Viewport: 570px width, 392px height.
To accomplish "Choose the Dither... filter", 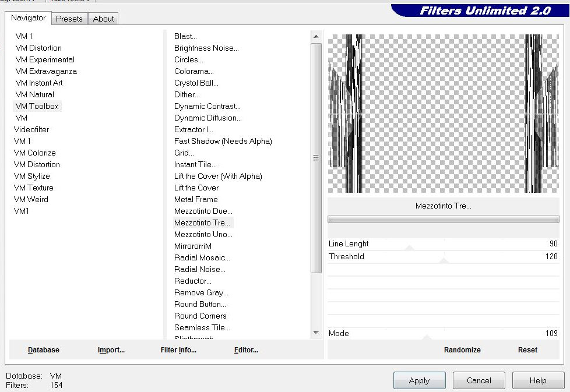I will point(187,94).
